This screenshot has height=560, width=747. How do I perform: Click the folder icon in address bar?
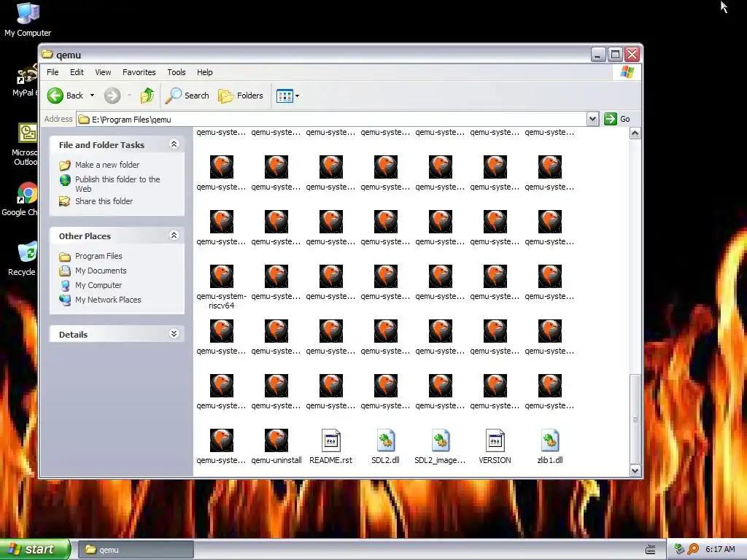tap(84, 120)
